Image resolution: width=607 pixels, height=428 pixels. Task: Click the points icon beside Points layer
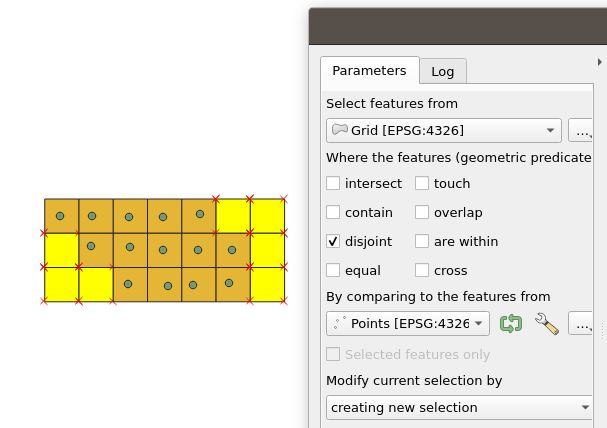point(340,323)
